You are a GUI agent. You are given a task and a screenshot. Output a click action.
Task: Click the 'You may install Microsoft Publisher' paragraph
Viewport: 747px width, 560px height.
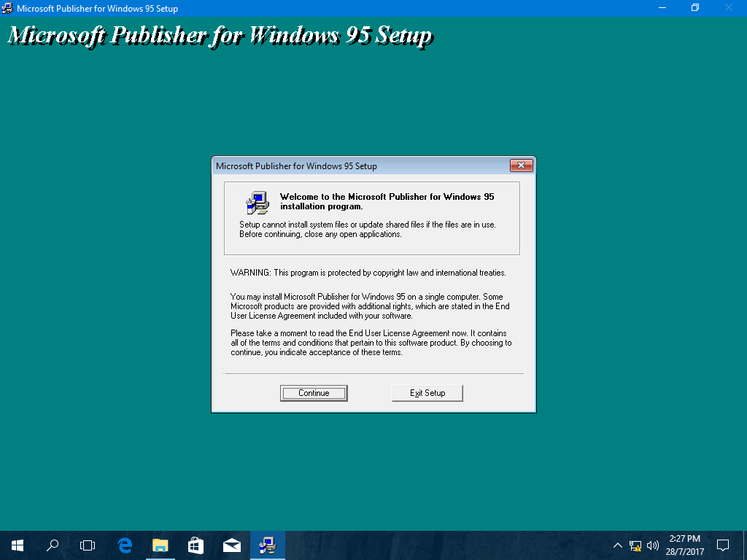pyautogui.click(x=370, y=306)
